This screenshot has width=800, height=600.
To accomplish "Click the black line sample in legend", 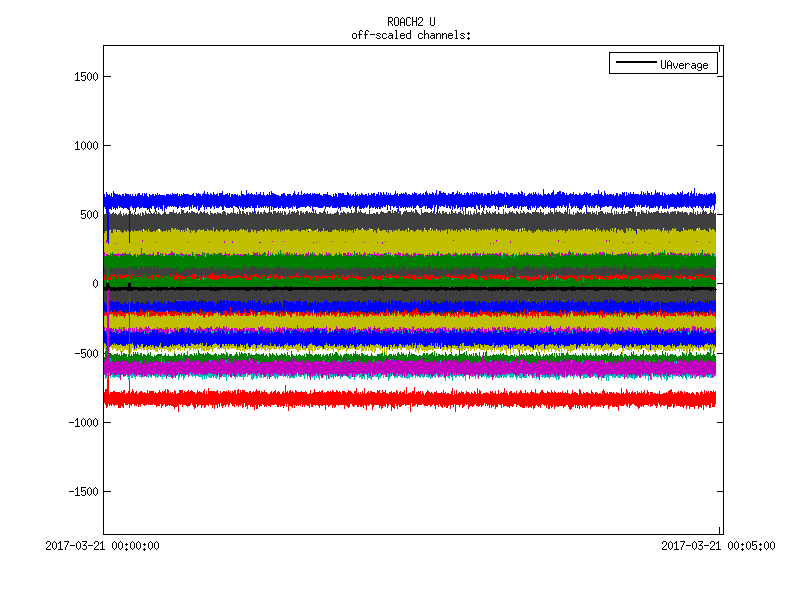I will click(x=635, y=64).
